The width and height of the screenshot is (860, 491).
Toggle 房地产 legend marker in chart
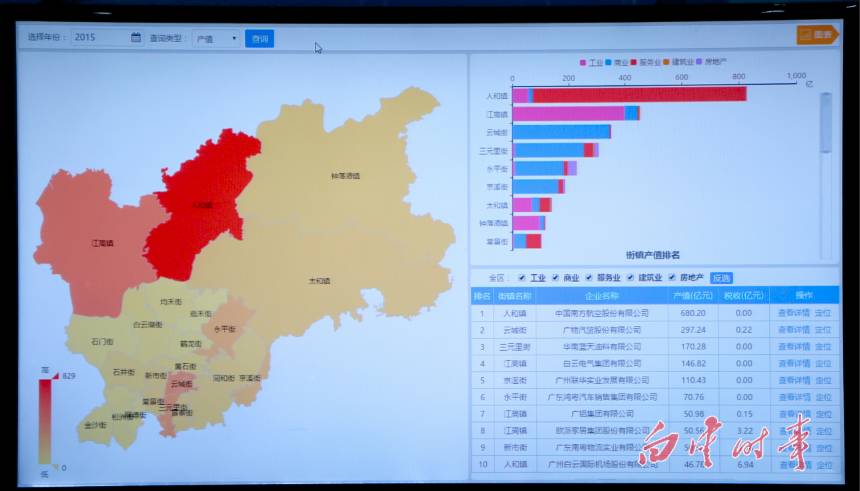(699, 62)
